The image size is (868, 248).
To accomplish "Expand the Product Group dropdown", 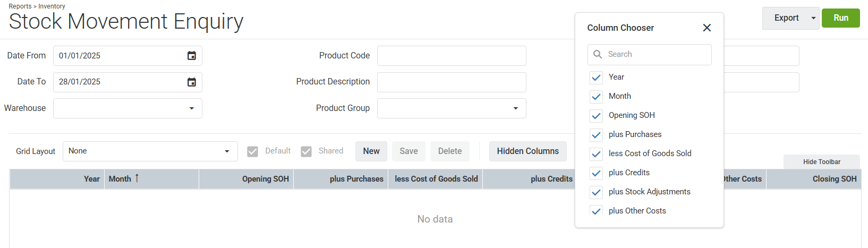I will point(515,108).
